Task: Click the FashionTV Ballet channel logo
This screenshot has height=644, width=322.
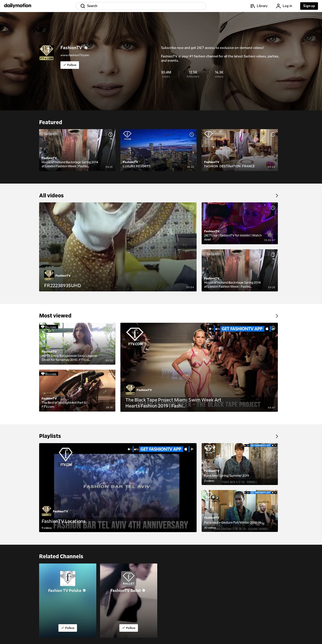Action: pyautogui.click(x=129, y=579)
